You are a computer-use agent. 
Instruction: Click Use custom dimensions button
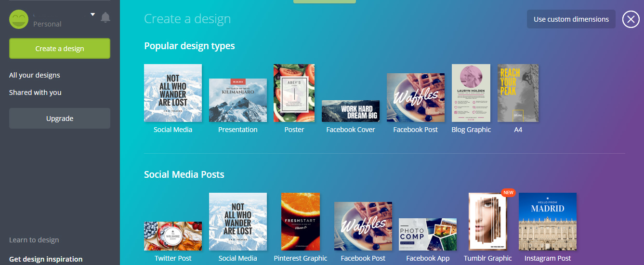coord(571,19)
